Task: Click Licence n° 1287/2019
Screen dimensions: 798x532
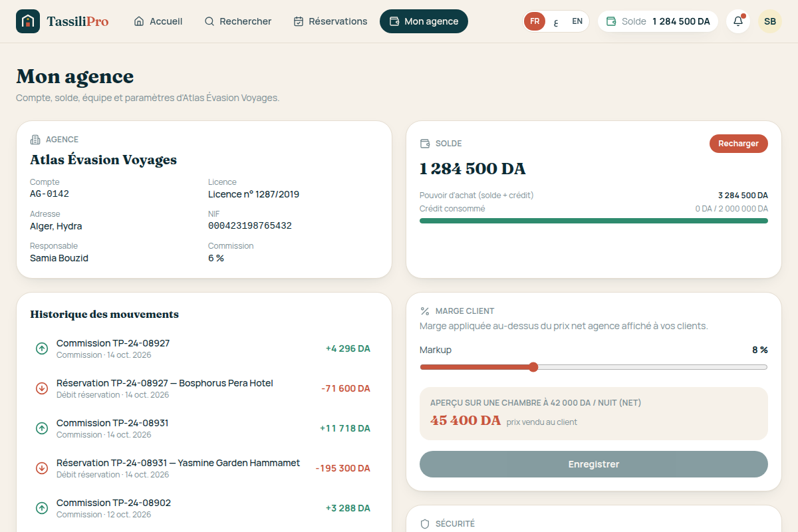Action: click(x=254, y=194)
